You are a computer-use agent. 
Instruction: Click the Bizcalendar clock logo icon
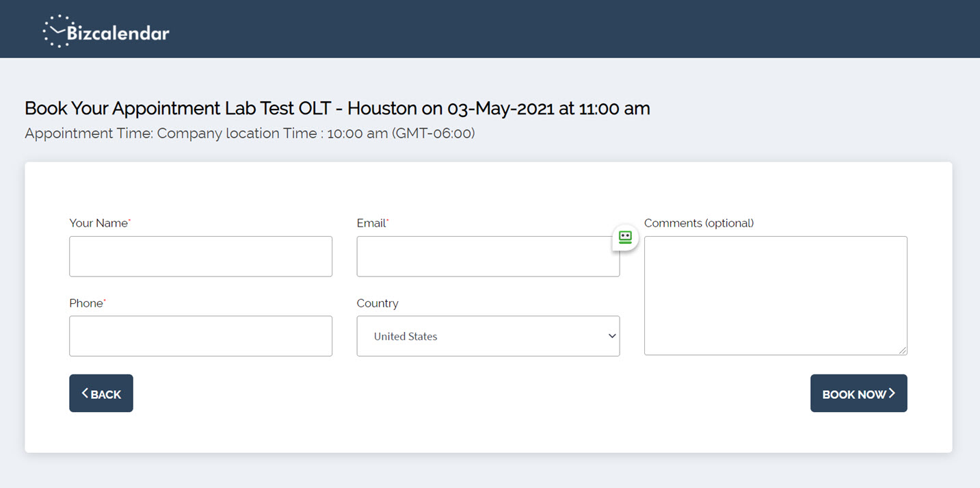pyautogui.click(x=56, y=31)
